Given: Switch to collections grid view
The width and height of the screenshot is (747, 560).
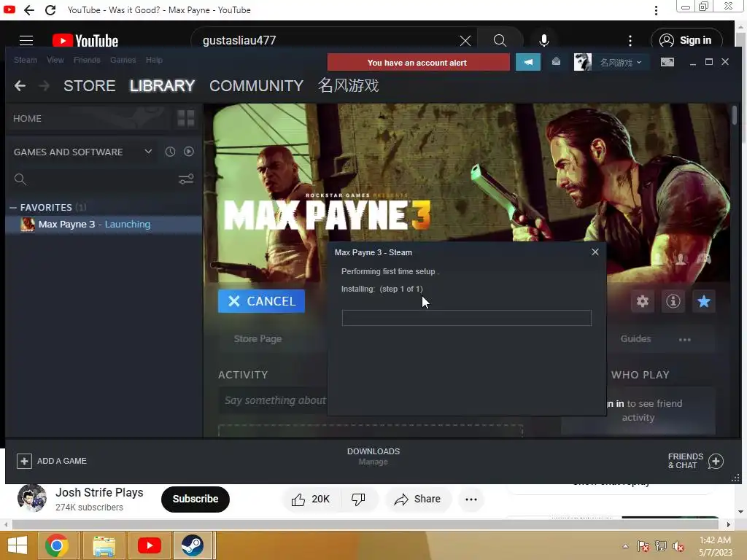Looking at the screenshot, I should click(186, 118).
